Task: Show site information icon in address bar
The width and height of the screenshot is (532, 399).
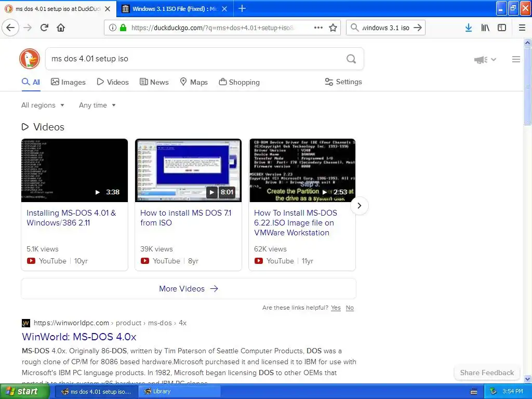Action: point(113,28)
